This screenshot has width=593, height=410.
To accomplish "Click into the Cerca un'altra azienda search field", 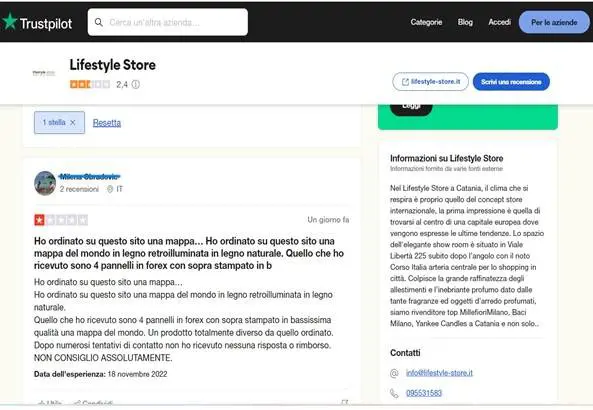I will [x=168, y=22].
